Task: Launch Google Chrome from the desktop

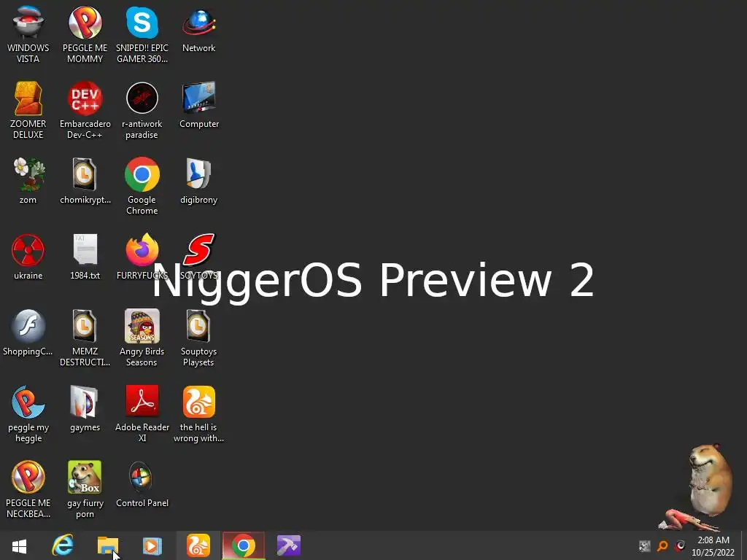Action: click(x=142, y=186)
